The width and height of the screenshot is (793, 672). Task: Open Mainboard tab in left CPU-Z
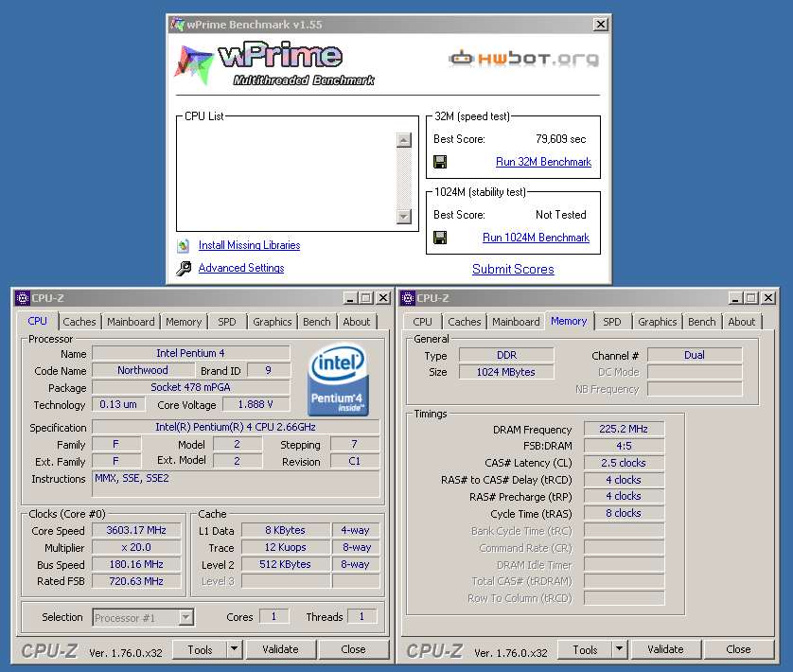point(131,322)
